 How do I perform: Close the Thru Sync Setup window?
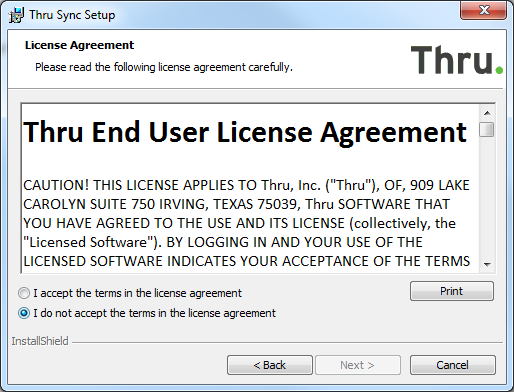pyautogui.click(x=484, y=10)
